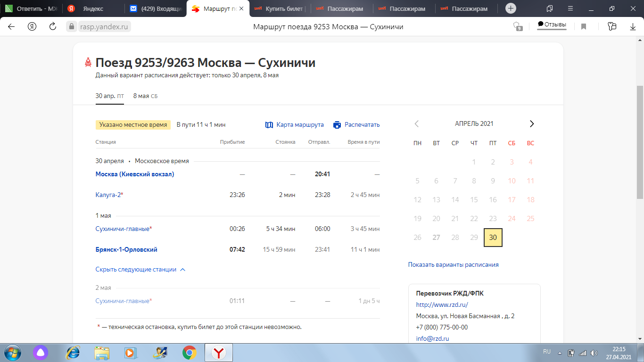Click the printer icon next to Распечатать
Viewport: 644px width, 362px height.
pyautogui.click(x=337, y=125)
